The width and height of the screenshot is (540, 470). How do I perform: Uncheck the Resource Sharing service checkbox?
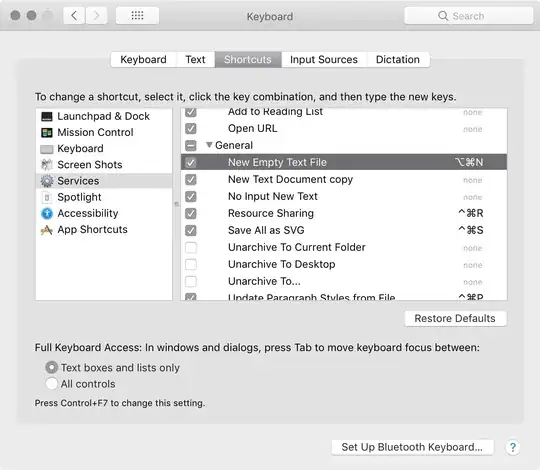click(x=191, y=213)
